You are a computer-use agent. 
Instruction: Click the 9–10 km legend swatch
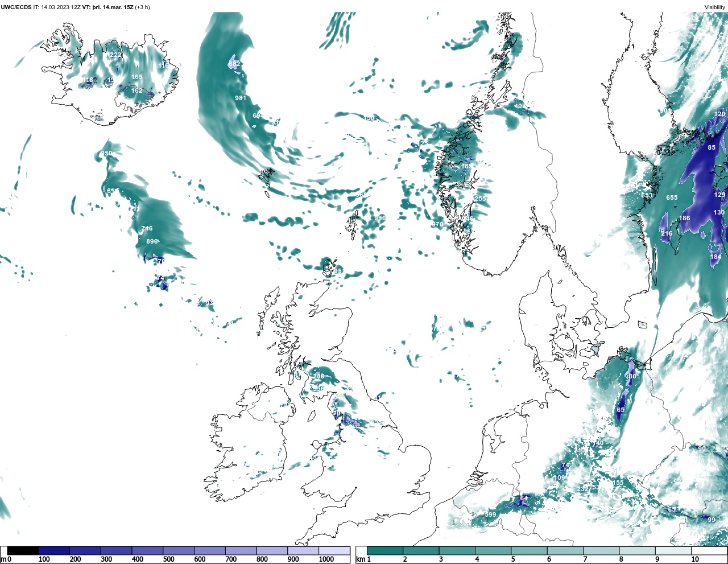673,551
